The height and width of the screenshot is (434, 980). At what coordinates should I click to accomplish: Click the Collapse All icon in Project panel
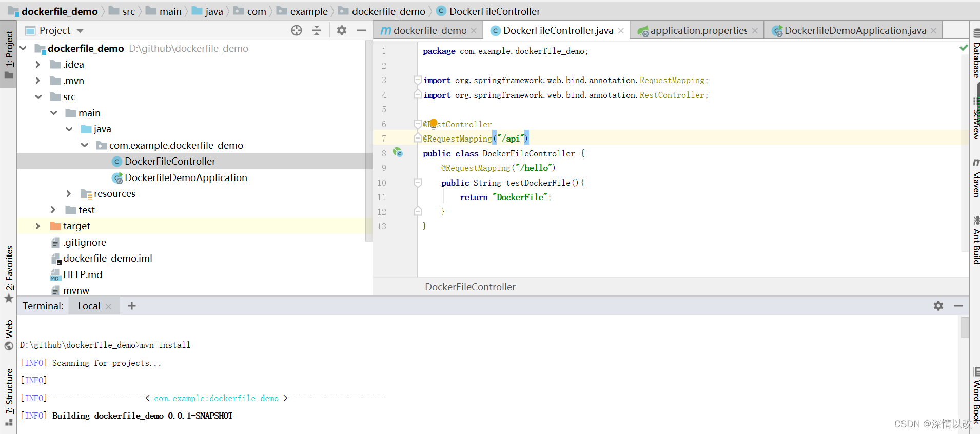[x=317, y=30]
